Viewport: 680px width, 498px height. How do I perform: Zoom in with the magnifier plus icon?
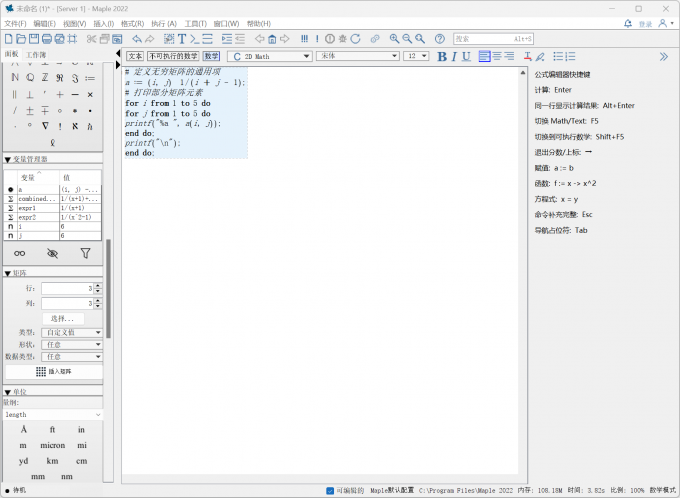pos(394,39)
